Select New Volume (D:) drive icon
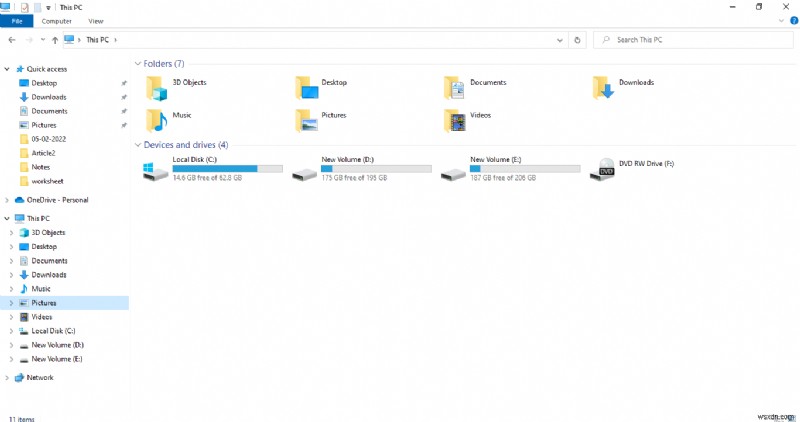The width and height of the screenshot is (800, 422). coord(305,175)
